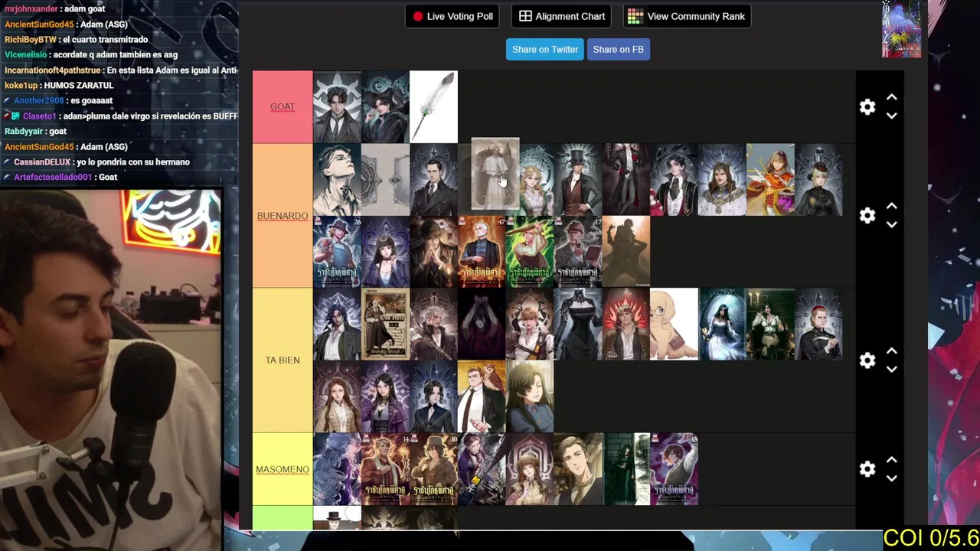
Task: Move BUENARDO row up with arrow
Action: [891, 207]
